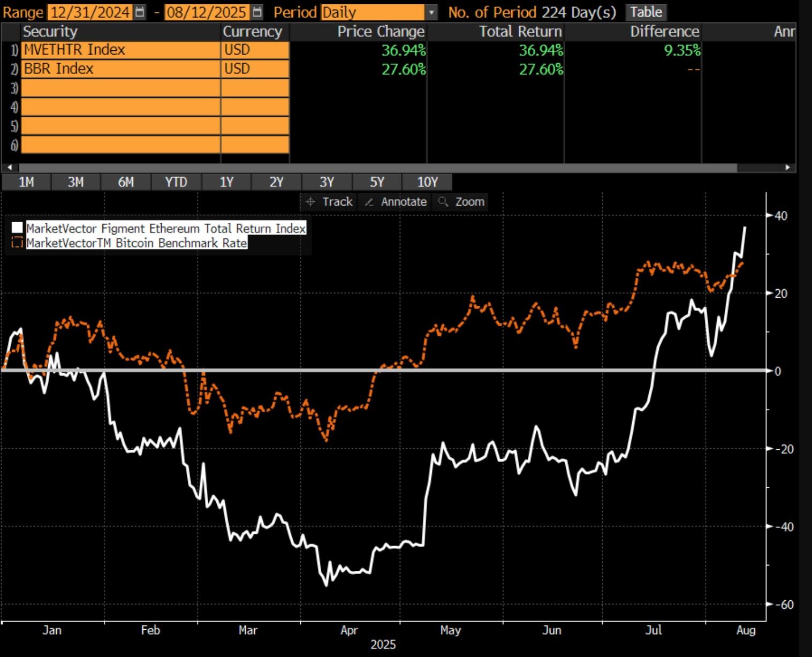Click the left scroll arrow below the table
Screen dimensions: 812x657
[x=8, y=167]
